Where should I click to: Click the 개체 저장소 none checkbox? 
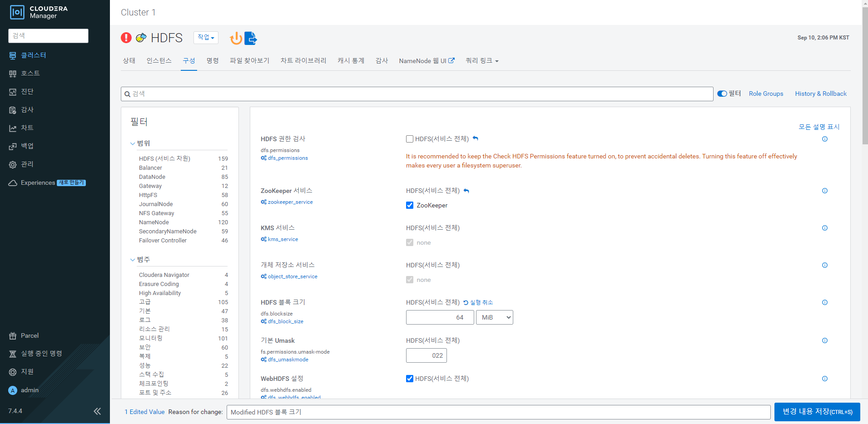click(x=410, y=280)
